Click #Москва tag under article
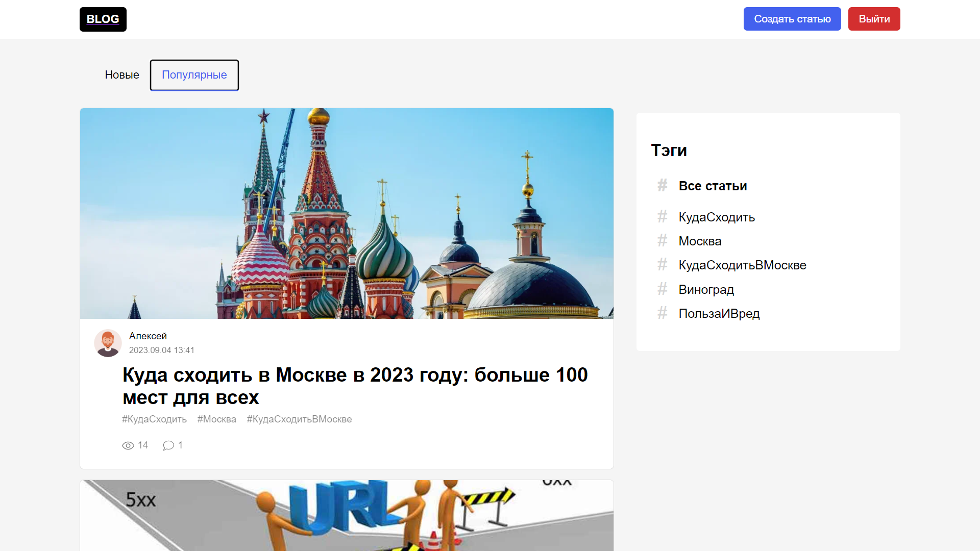 tap(216, 419)
